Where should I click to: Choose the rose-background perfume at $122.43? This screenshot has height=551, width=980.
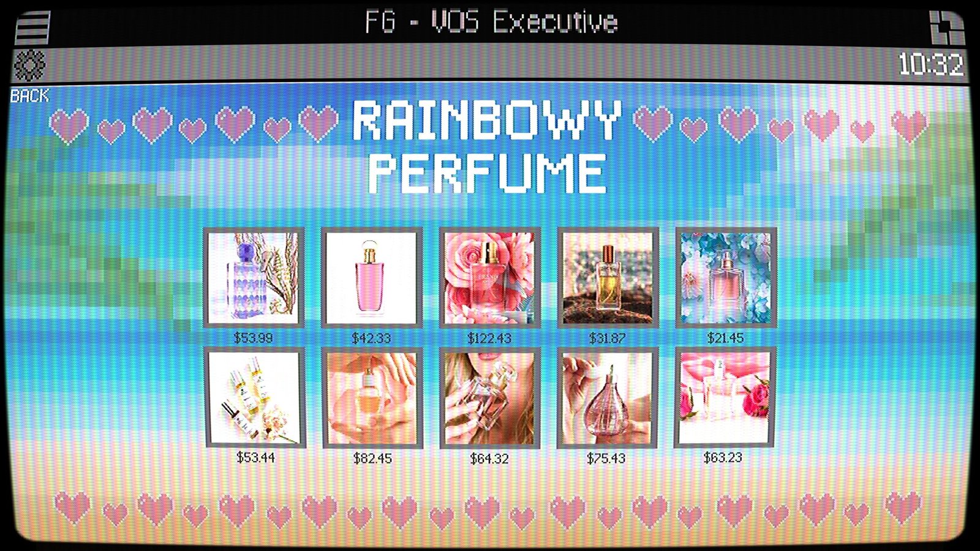[489, 278]
